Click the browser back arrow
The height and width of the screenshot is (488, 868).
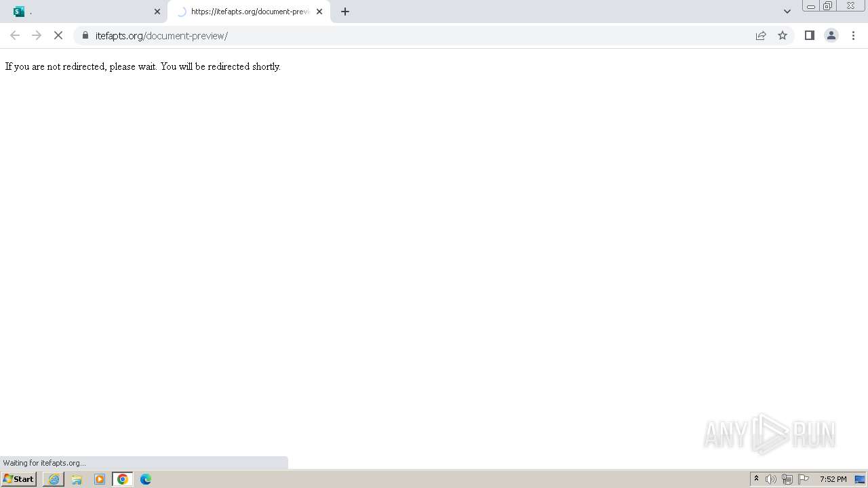pyautogui.click(x=15, y=35)
